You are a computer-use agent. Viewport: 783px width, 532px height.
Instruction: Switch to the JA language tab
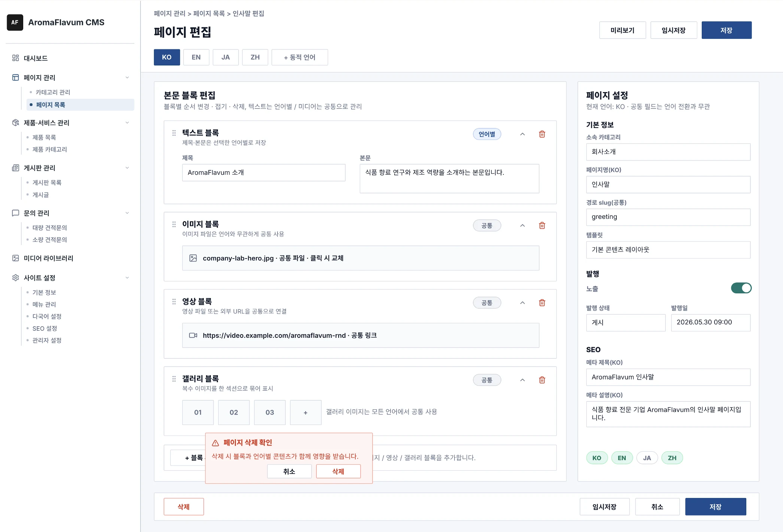coord(225,57)
